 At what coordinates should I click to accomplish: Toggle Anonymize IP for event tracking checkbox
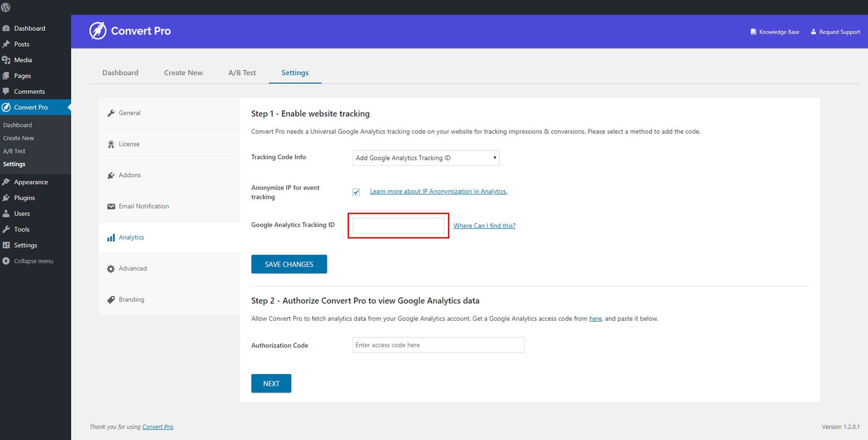coord(356,192)
